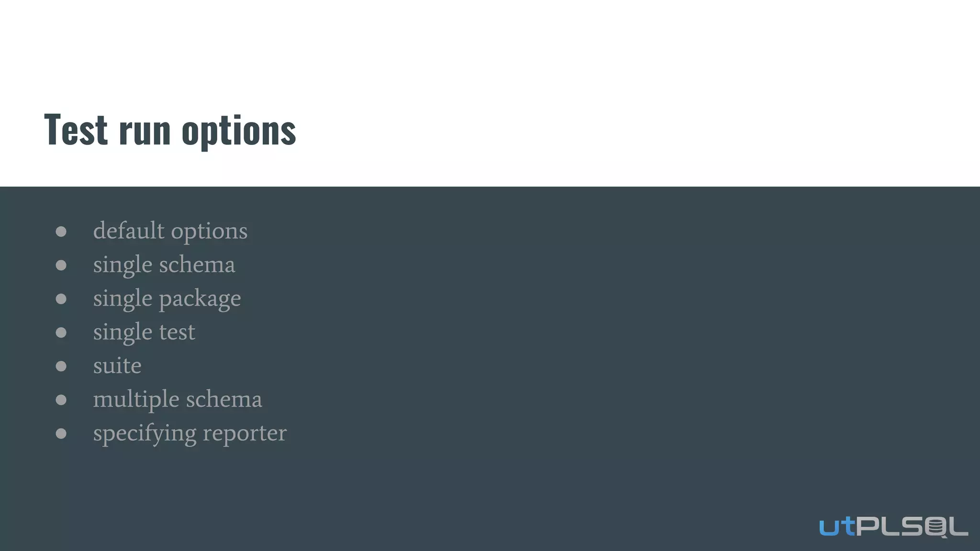Select the 'multiple schema' bullet text
This screenshot has width=980, height=551.
[178, 399]
